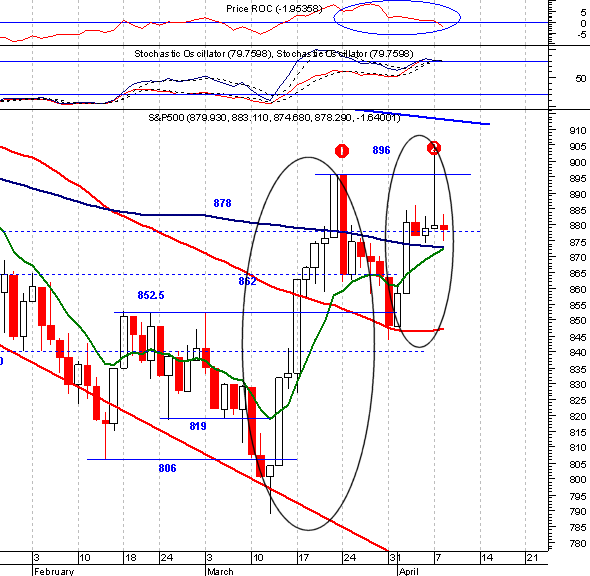This screenshot has width=590, height=576.
Task: Click the 820 price axis label
Action: [578, 416]
